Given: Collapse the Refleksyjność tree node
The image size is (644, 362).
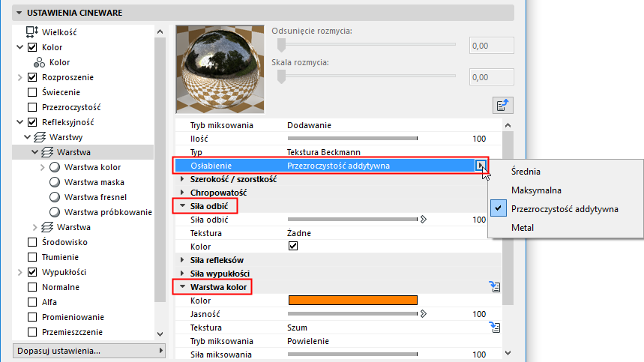Looking at the screenshot, I should [19, 122].
